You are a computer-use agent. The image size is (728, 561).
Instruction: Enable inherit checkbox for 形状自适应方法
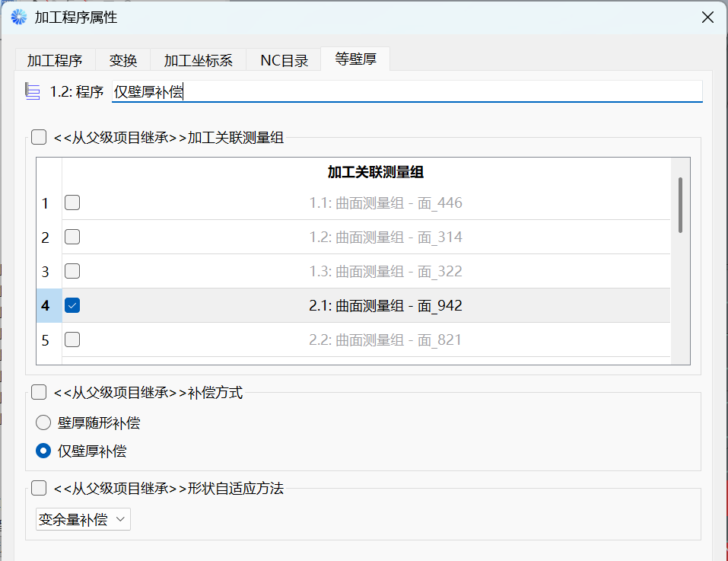coord(39,488)
